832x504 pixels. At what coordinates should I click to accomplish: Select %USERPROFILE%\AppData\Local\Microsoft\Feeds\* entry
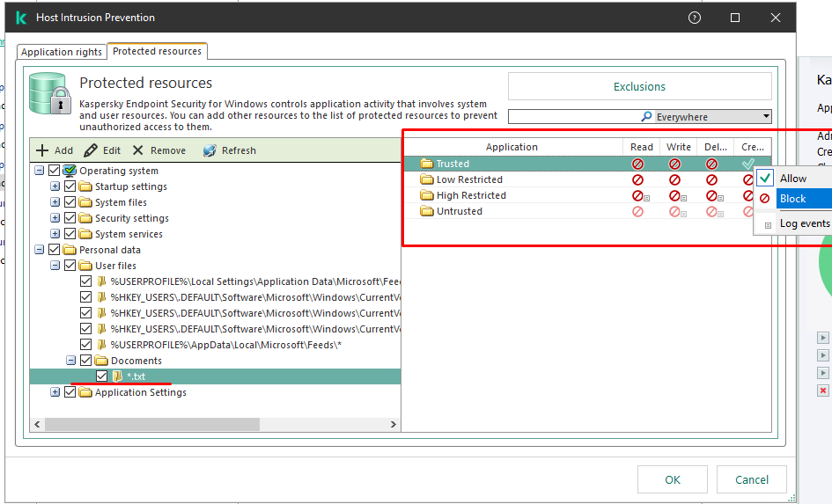click(226, 345)
